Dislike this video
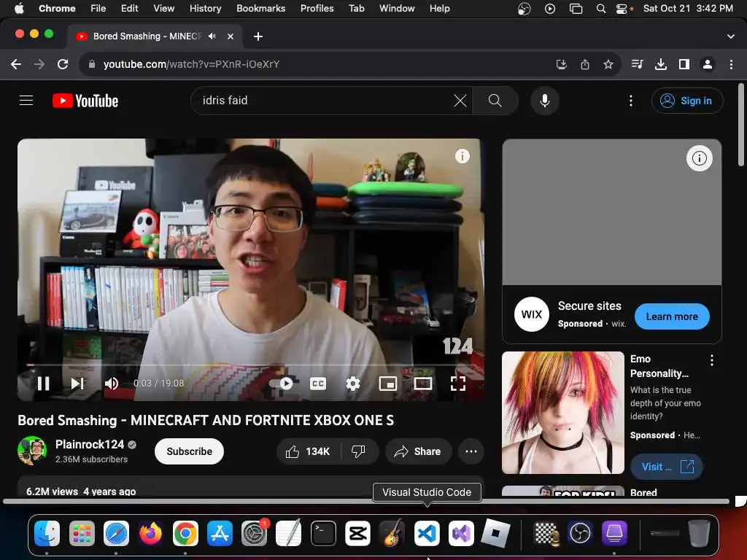This screenshot has height=560, width=747. 358,451
